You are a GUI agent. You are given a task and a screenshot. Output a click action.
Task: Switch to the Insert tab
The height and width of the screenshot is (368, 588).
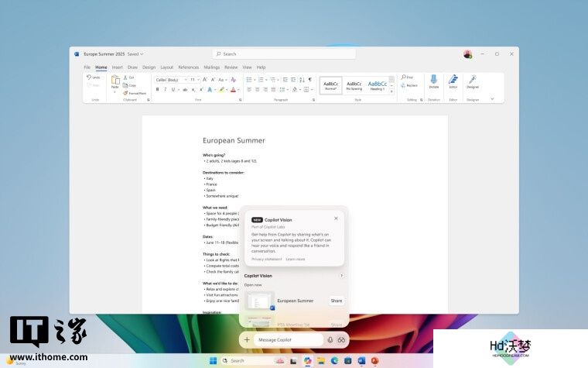[x=117, y=67]
